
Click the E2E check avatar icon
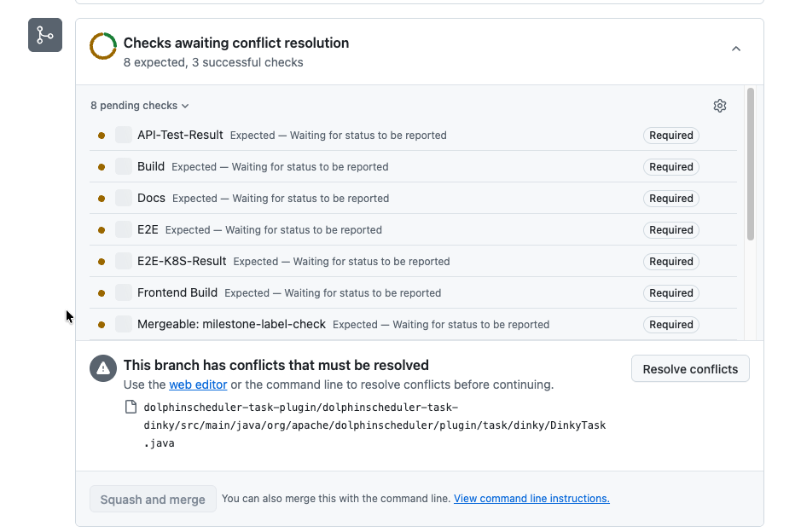(124, 229)
